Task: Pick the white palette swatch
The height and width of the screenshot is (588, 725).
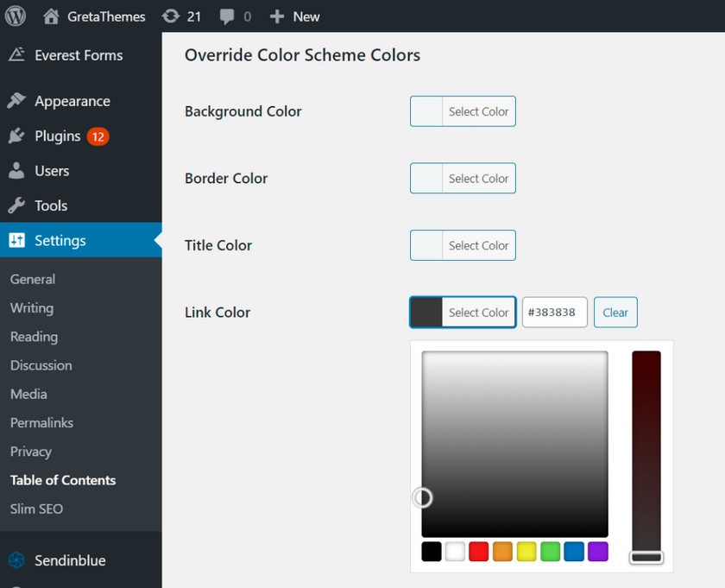Action: [455, 552]
